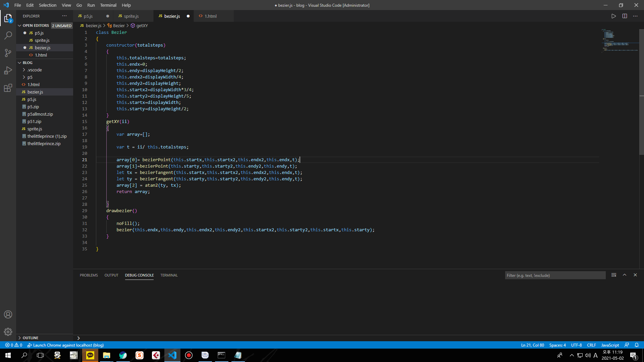644x362 pixels.
Task: Click Launch Chrome against localhost button
Action: 66,345
